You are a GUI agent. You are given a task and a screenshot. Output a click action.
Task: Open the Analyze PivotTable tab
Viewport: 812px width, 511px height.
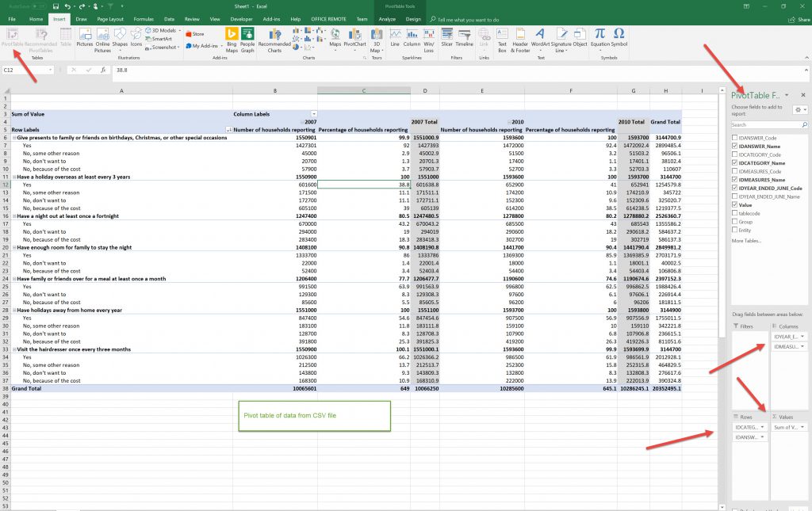point(387,18)
